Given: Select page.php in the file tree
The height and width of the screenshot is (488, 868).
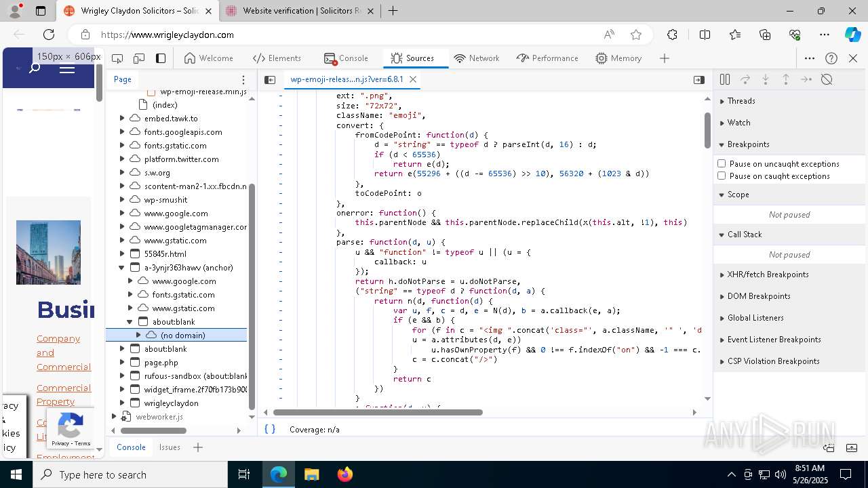Looking at the screenshot, I should [x=161, y=363].
